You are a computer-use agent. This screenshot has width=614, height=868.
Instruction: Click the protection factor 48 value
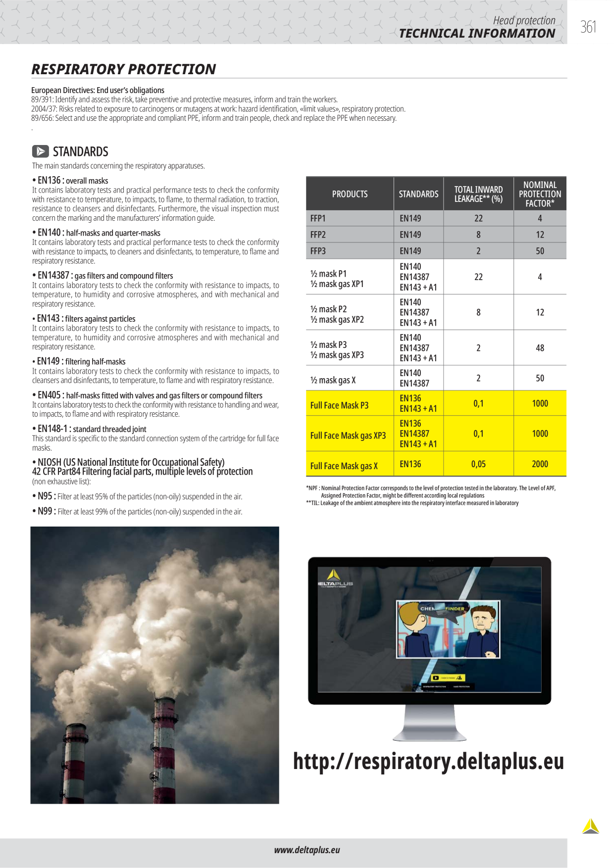pyautogui.click(x=540, y=348)
